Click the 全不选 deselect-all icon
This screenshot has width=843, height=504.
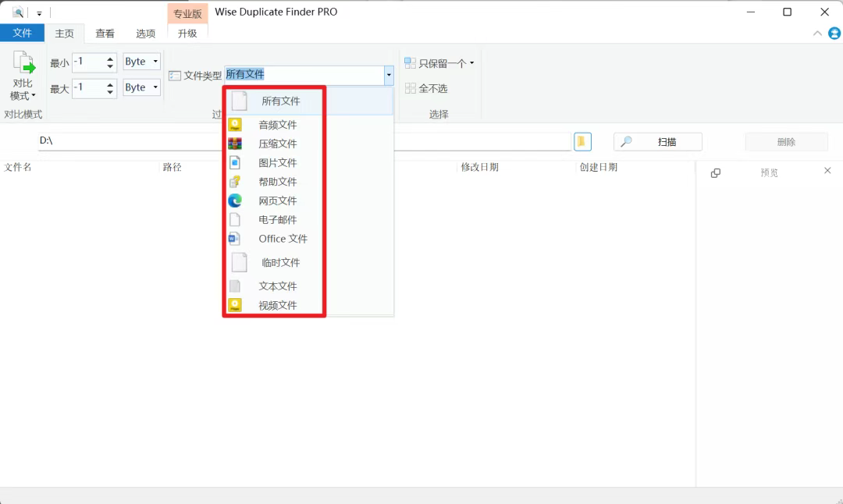coord(411,88)
